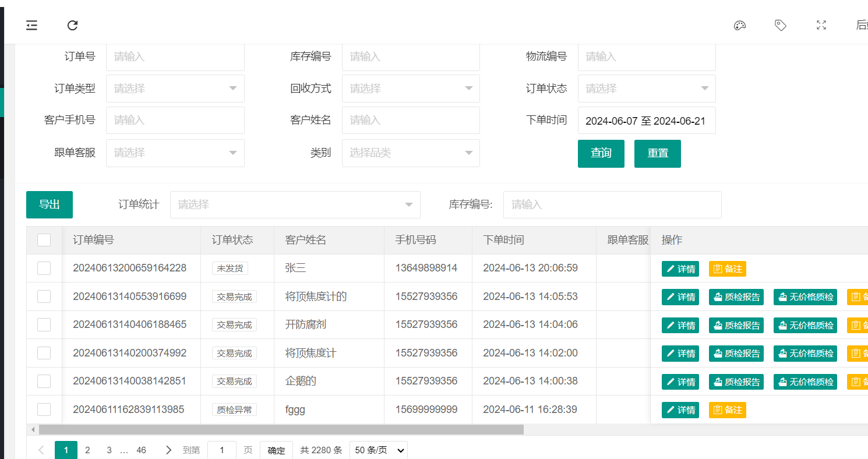Image resolution: width=868 pixels, height=459 pixels.
Task: Check the row for customer 张三
Action: [x=44, y=268]
